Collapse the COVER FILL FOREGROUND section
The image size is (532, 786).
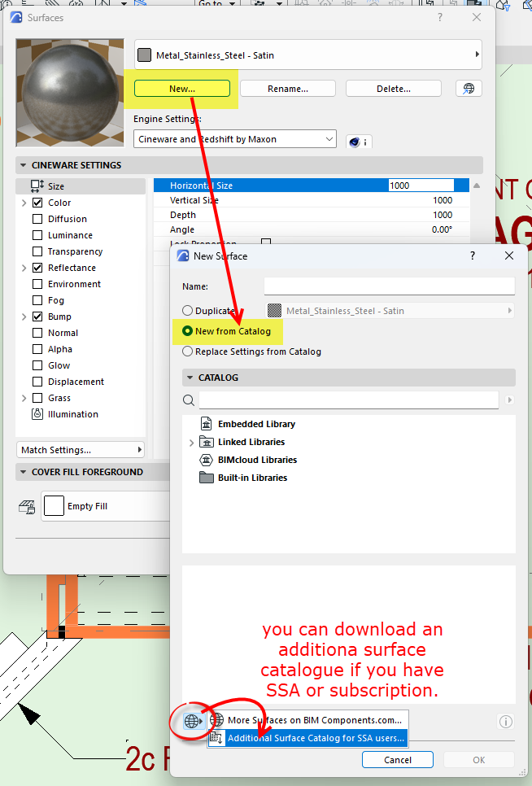[x=23, y=472]
